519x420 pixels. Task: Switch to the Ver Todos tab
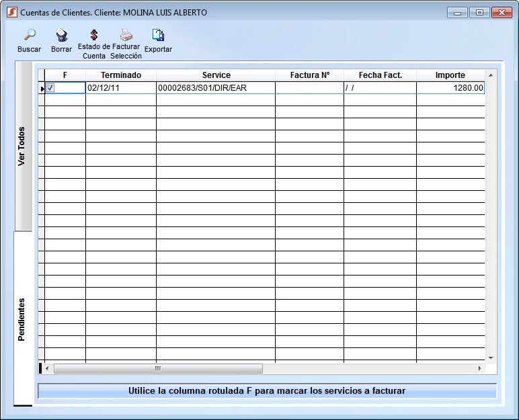pos(24,146)
